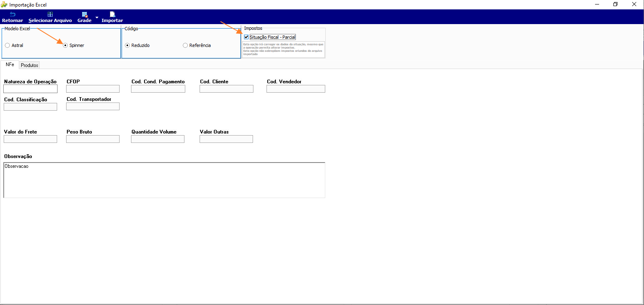Click the Retornar toolbar icon
The image size is (644, 305).
pyautogui.click(x=12, y=14)
